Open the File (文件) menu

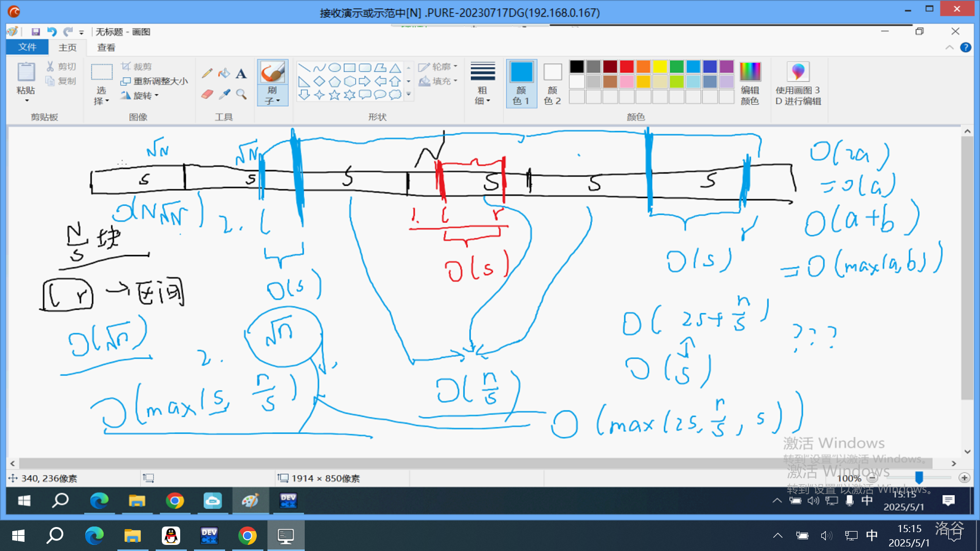click(28, 47)
